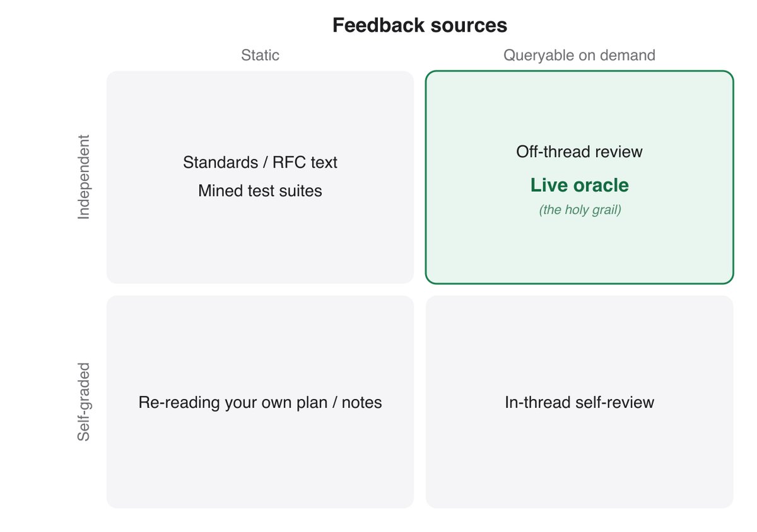Click the word notes in bottom-left card

pyautogui.click(x=361, y=402)
